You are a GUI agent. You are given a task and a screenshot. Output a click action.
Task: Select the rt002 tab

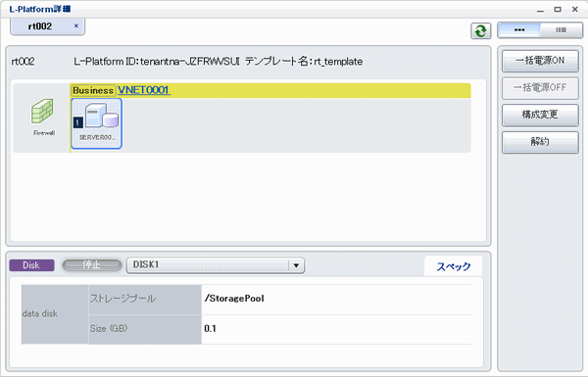point(47,26)
